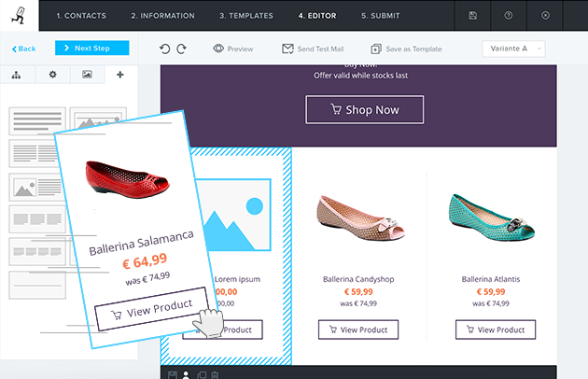Click the 'Ballerina Candyshop' product title
588x379 pixels.
tap(358, 279)
